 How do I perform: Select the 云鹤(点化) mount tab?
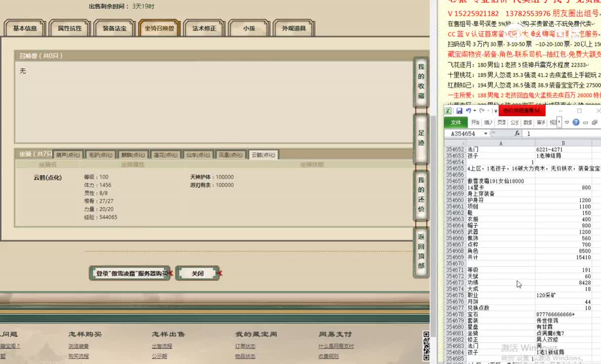point(264,154)
